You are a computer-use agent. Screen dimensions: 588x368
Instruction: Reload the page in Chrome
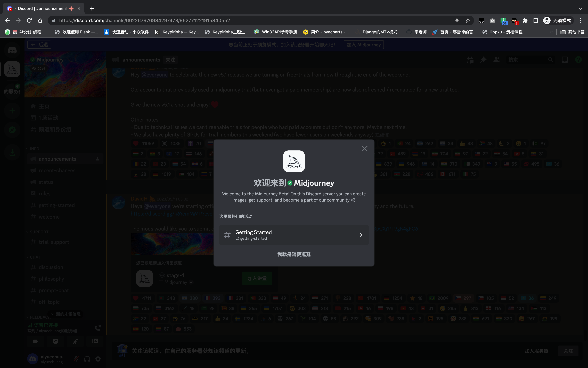(x=29, y=20)
